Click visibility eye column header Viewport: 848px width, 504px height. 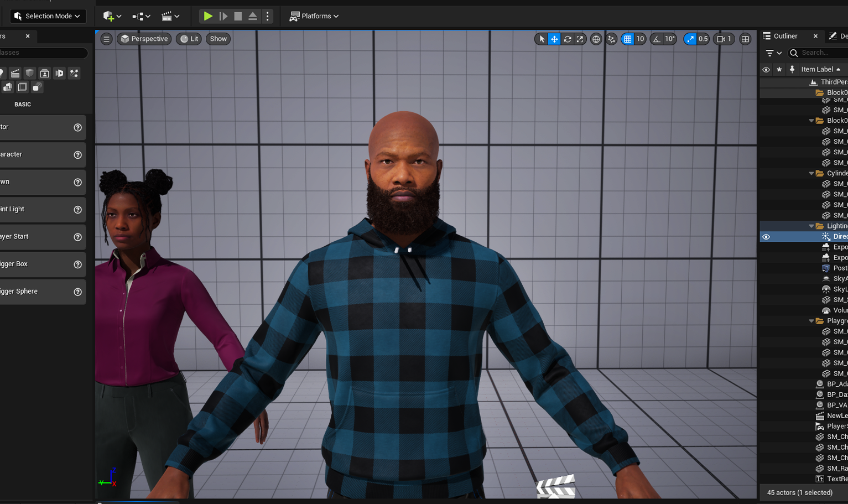pos(766,70)
